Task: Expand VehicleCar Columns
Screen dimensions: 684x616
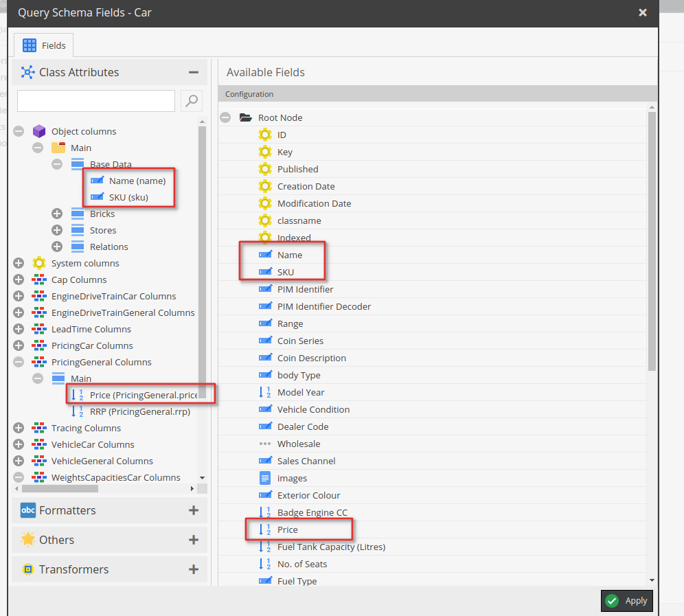Action: coord(19,444)
